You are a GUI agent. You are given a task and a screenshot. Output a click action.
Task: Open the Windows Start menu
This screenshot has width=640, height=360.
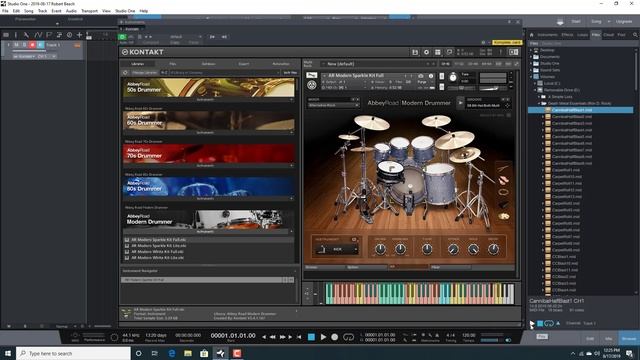tap(8, 353)
